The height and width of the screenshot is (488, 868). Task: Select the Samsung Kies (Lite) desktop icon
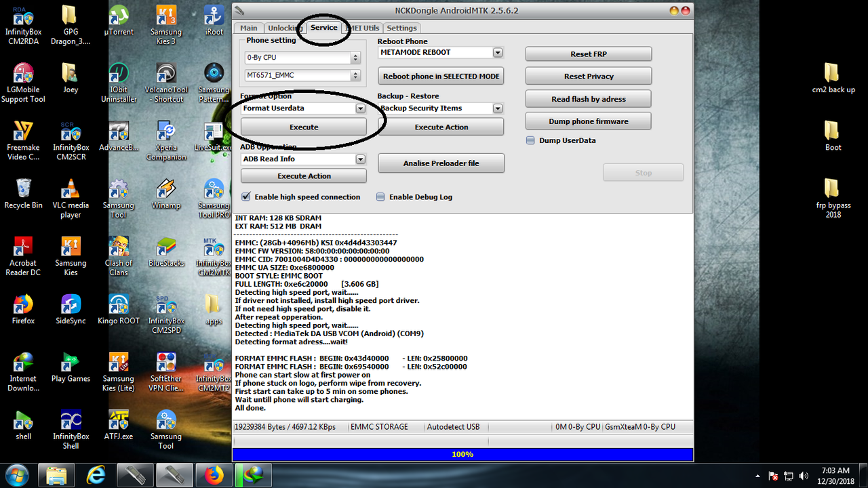[119, 372]
